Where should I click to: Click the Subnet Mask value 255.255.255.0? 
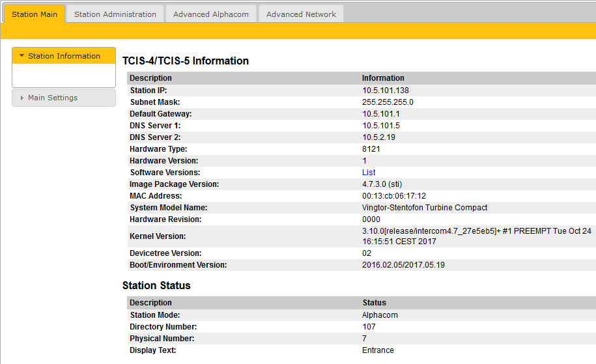click(388, 102)
